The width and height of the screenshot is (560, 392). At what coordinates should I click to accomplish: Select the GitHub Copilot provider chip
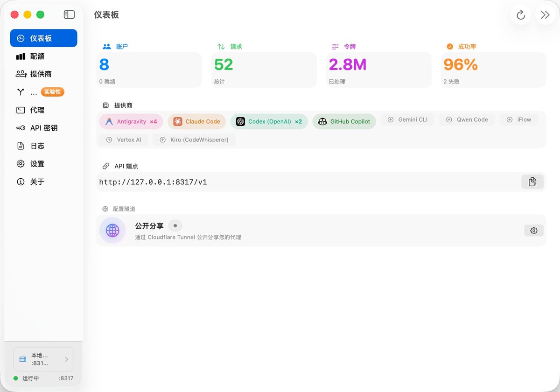(344, 122)
